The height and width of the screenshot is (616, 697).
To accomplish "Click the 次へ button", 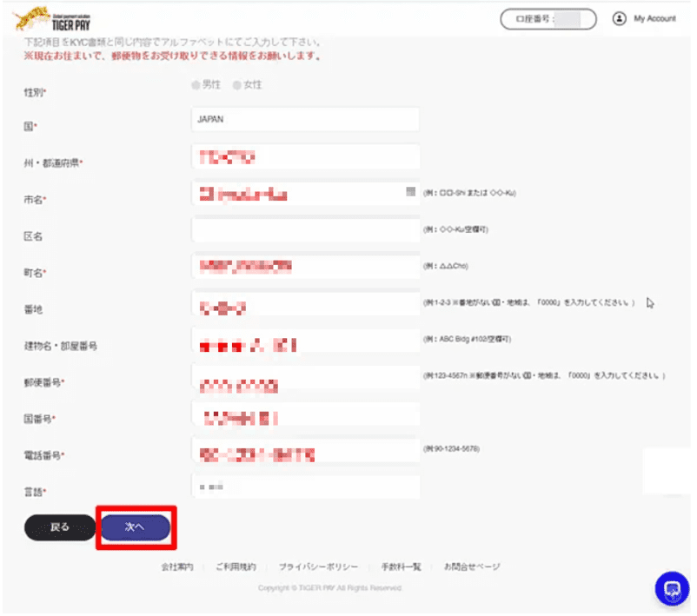I will click(x=136, y=527).
